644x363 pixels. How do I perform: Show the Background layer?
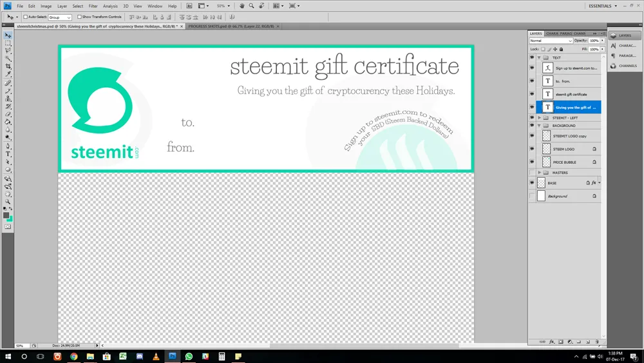532,196
